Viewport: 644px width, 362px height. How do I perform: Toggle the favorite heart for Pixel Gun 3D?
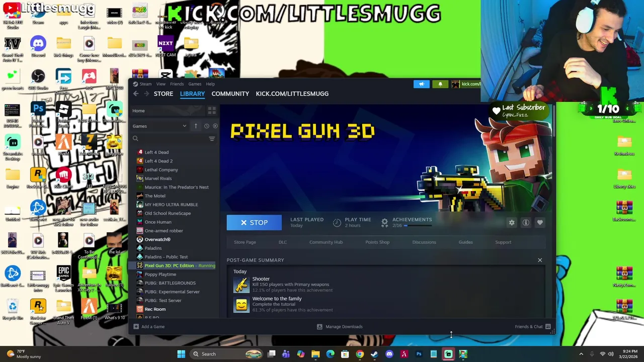(x=540, y=223)
